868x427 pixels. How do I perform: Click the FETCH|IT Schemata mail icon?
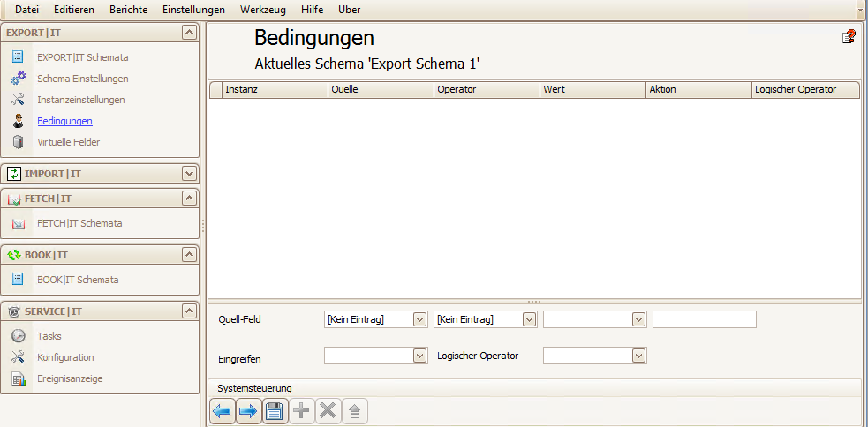(19, 224)
